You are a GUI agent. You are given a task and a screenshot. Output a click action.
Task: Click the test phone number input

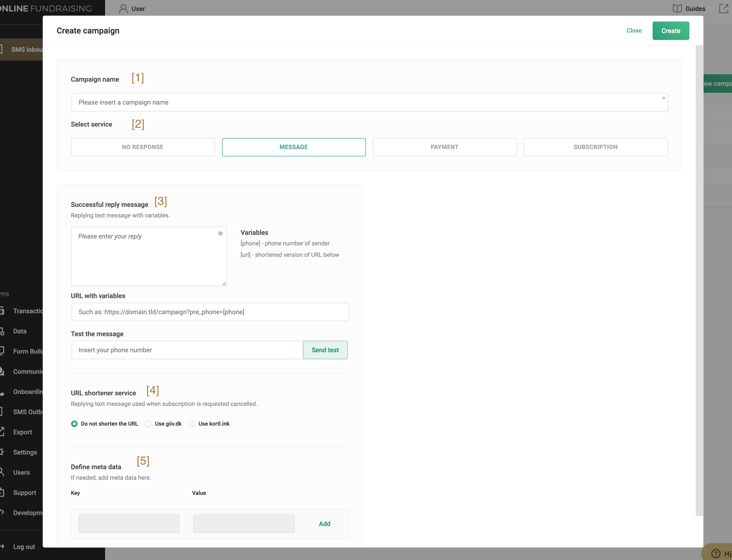187,350
